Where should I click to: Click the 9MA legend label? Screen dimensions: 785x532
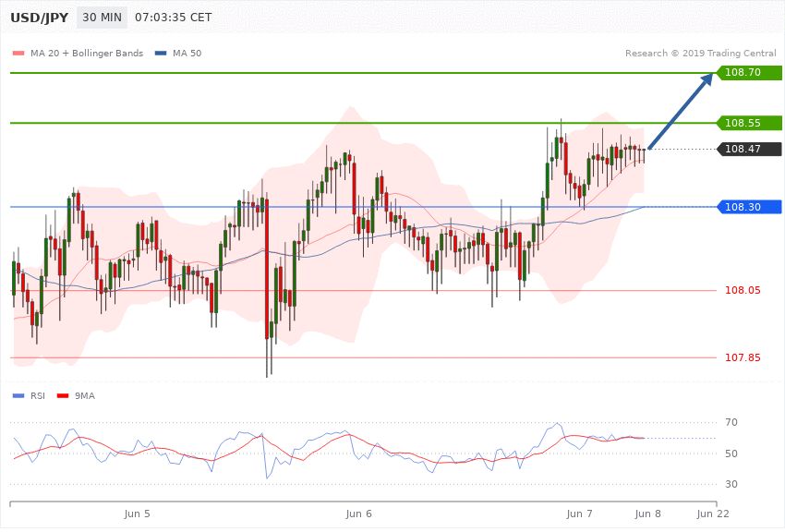click(x=85, y=396)
